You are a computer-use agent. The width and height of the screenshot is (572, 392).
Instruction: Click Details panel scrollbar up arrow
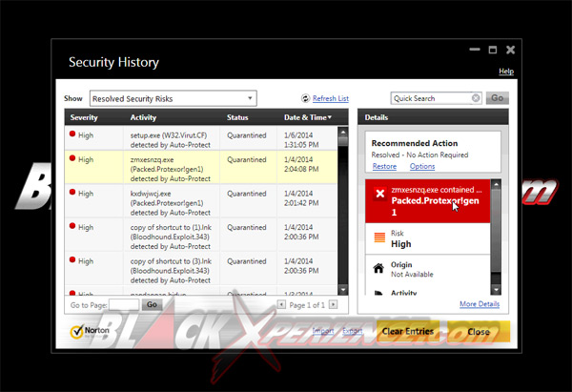[x=496, y=184]
